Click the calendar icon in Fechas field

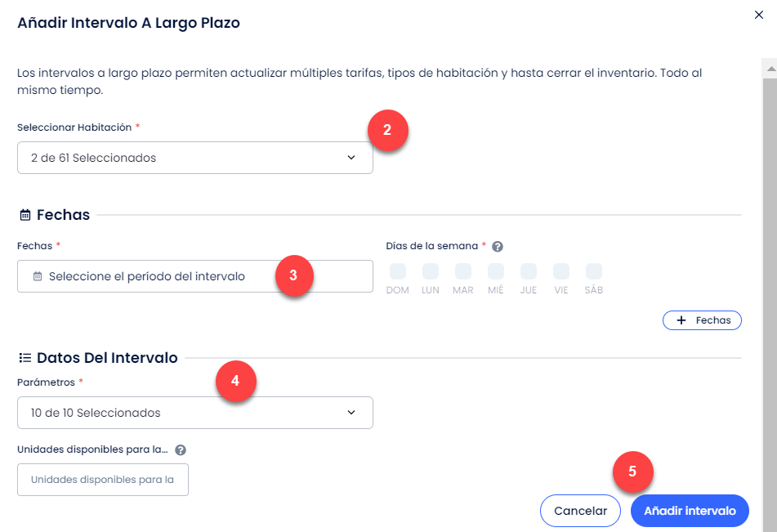[x=38, y=277]
